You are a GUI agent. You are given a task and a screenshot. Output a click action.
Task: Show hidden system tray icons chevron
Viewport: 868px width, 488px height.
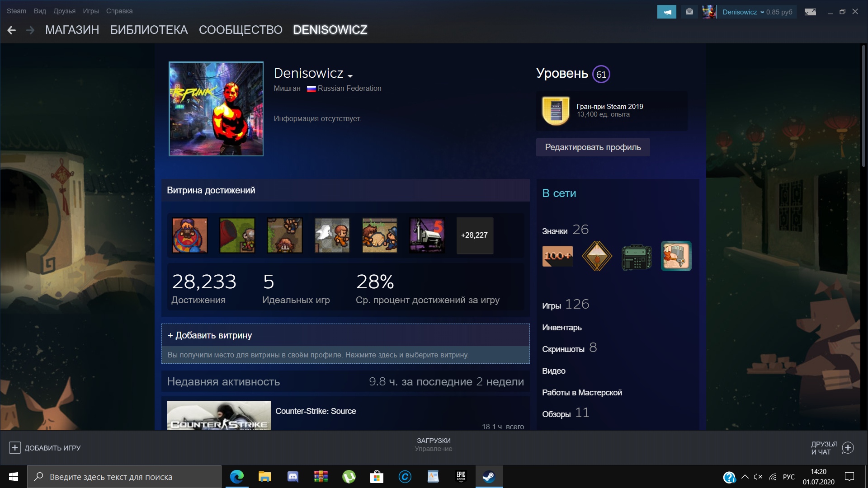pyautogui.click(x=745, y=477)
